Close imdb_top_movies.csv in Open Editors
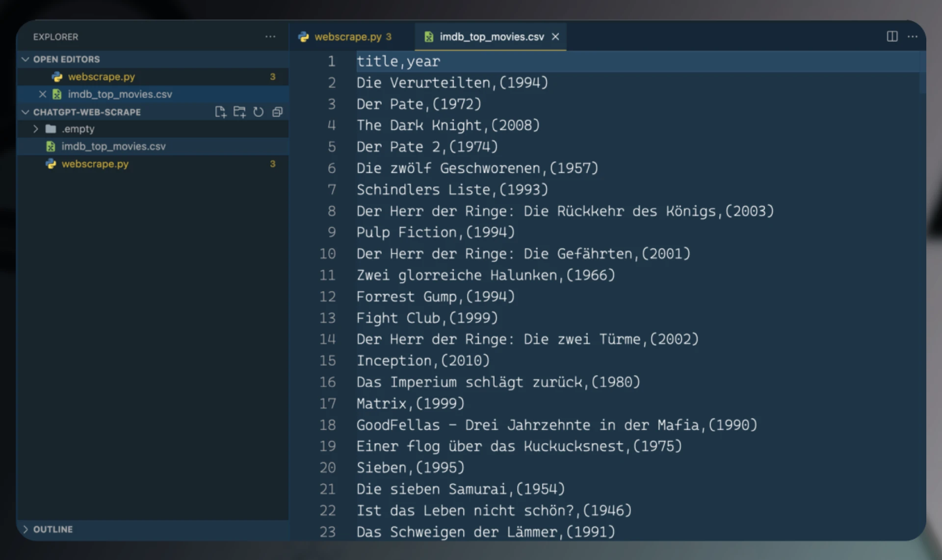942x560 pixels. tap(43, 94)
